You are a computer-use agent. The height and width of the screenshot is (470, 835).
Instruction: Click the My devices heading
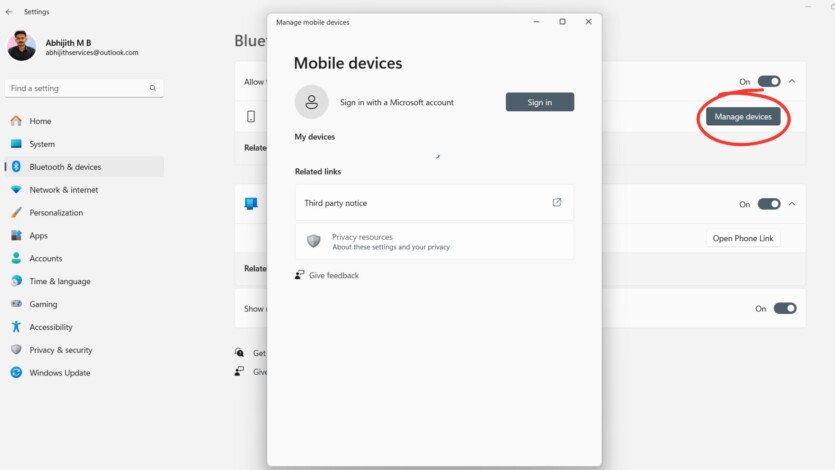pyautogui.click(x=315, y=137)
